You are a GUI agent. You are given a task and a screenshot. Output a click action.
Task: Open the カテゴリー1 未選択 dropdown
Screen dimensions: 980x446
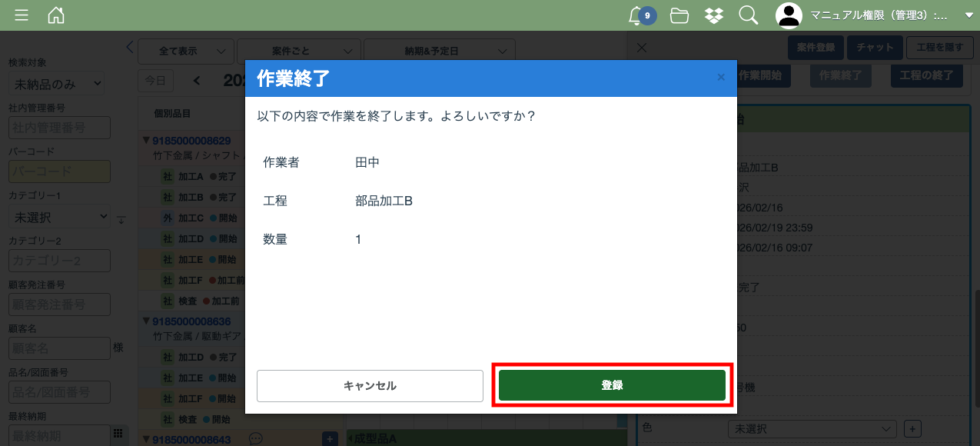[59, 218]
